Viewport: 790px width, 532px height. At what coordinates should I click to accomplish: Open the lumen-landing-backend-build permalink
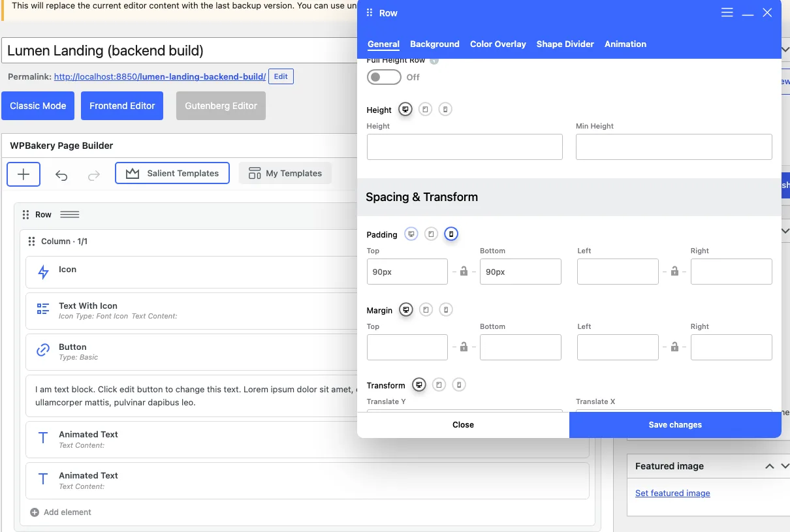point(160,76)
